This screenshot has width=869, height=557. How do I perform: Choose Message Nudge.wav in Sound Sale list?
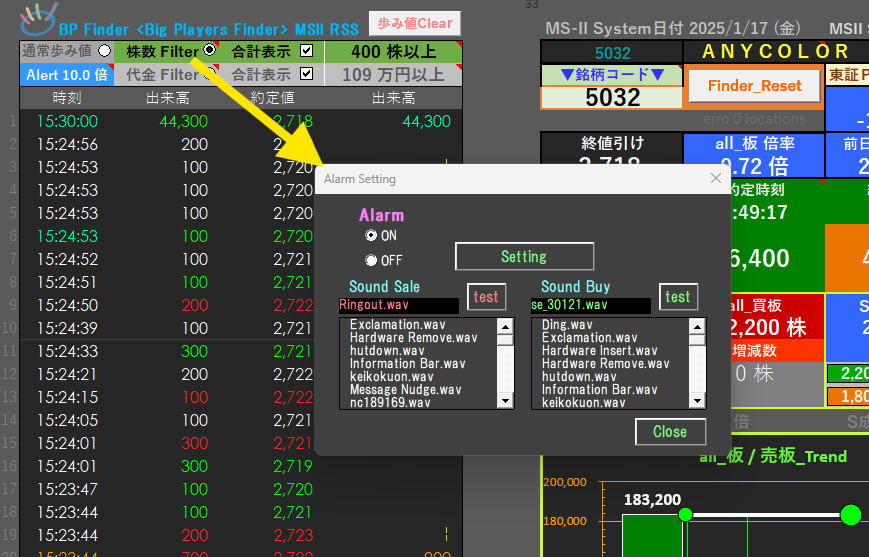[406, 390]
